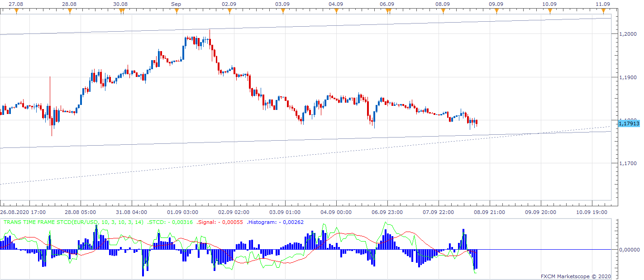Click the 04.09 00:00 time label

(336, 212)
